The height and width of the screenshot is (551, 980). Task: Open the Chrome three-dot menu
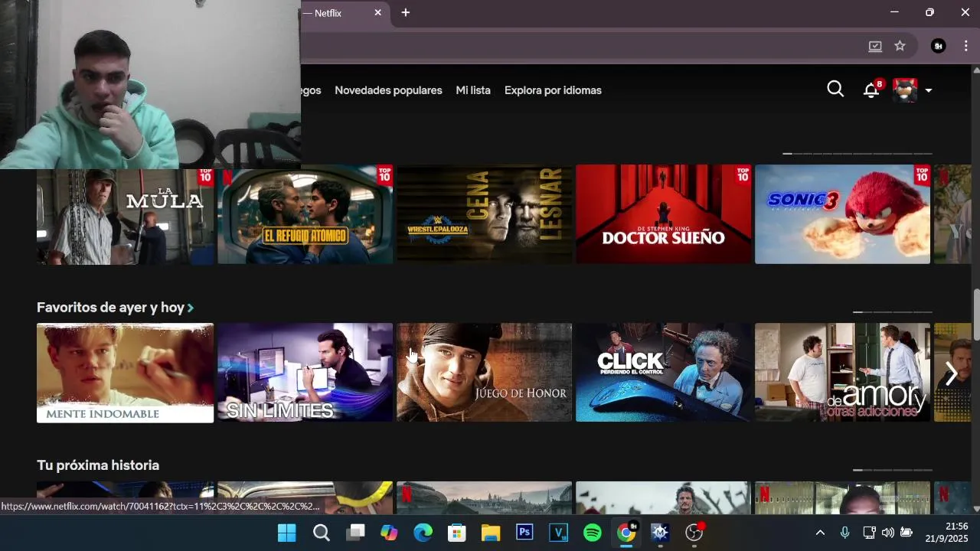pos(965,46)
